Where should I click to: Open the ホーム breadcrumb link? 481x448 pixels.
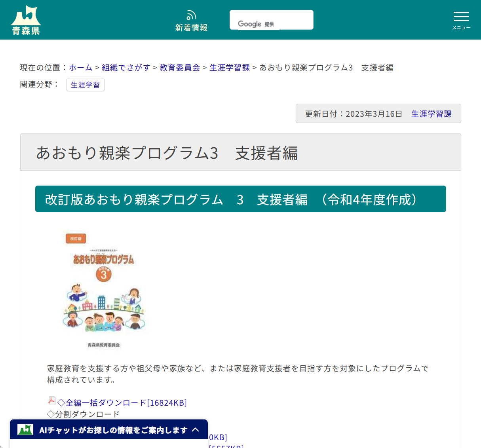click(80, 68)
